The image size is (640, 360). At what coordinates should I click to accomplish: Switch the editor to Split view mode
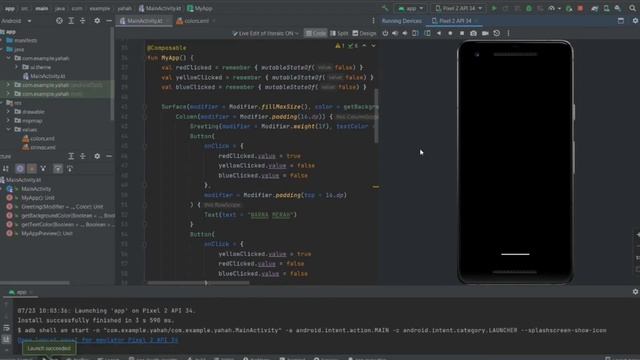pos(339,33)
